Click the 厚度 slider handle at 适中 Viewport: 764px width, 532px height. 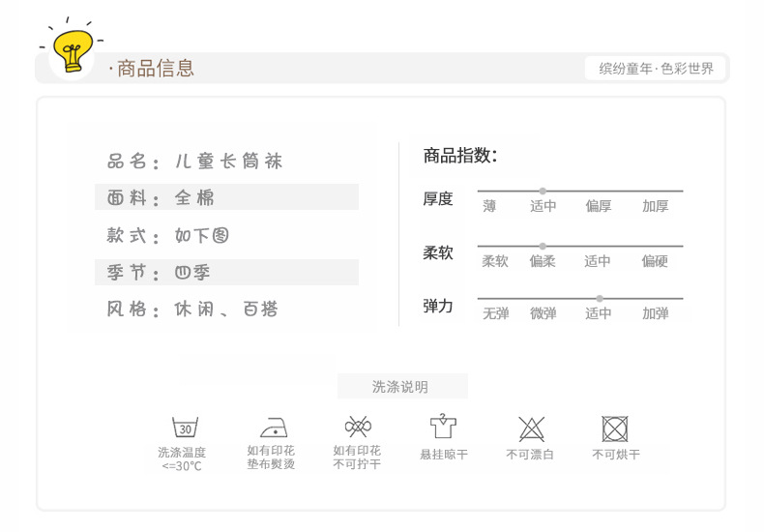coord(543,191)
